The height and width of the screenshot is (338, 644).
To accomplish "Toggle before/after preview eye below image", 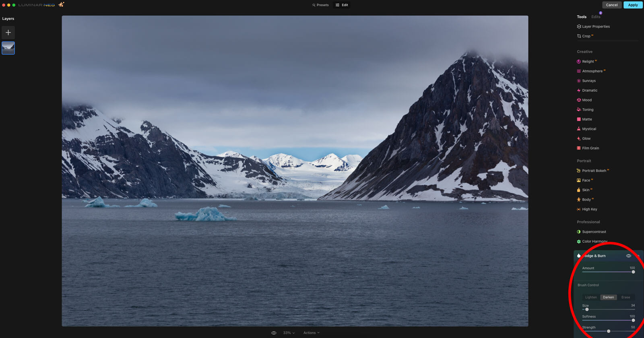I will 274,333.
